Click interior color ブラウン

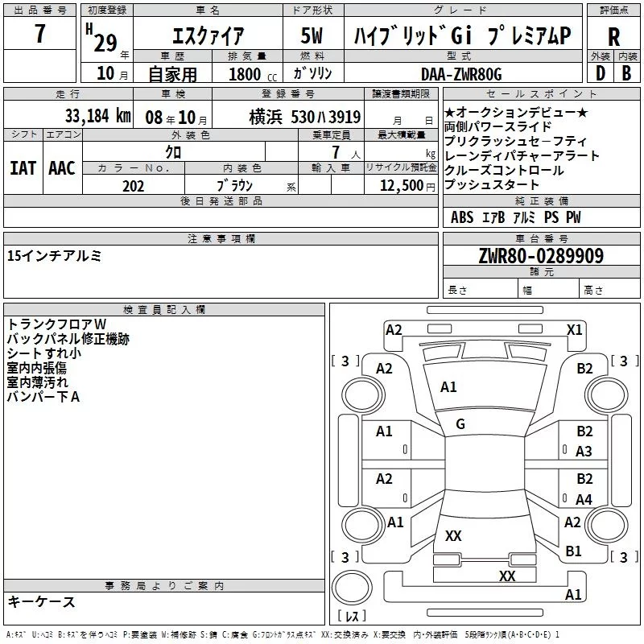(x=234, y=186)
